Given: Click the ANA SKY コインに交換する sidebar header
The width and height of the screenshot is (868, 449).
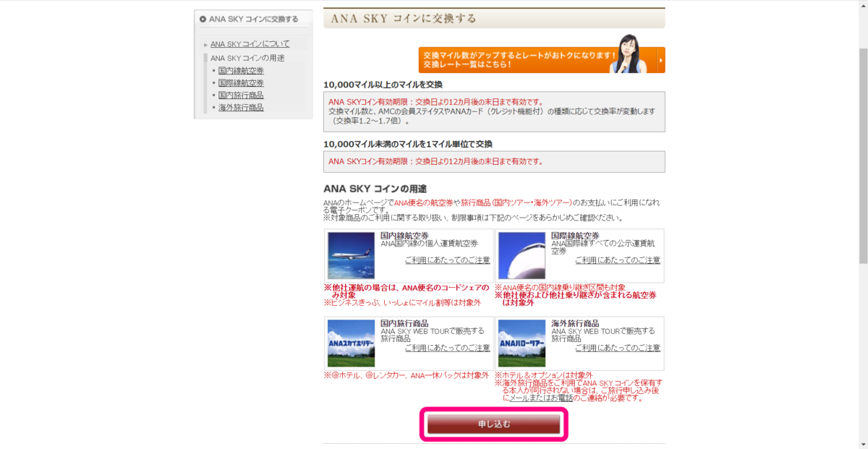Looking at the screenshot, I should coord(253,20).
